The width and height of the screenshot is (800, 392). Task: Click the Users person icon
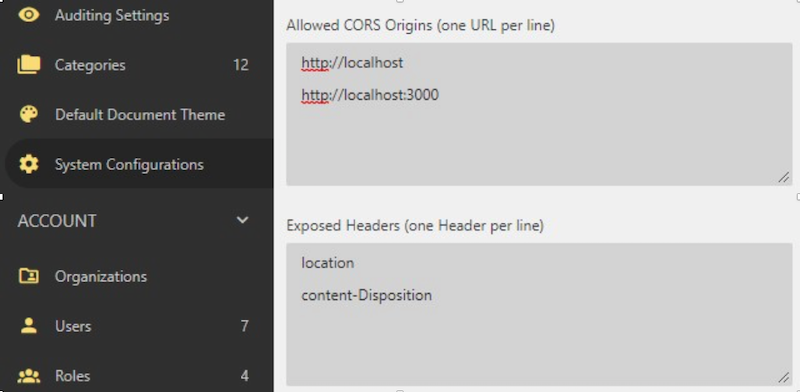click(x=29, y=326)
